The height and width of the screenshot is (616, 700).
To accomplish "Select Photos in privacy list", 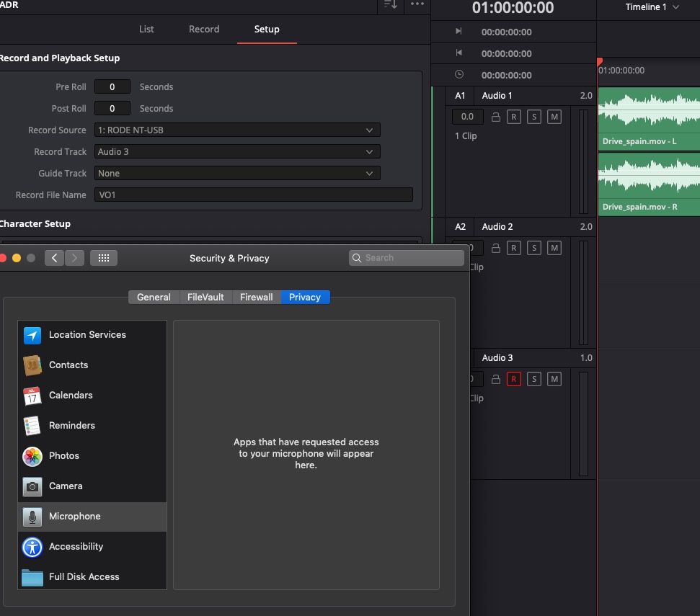I will click(92, 456).
